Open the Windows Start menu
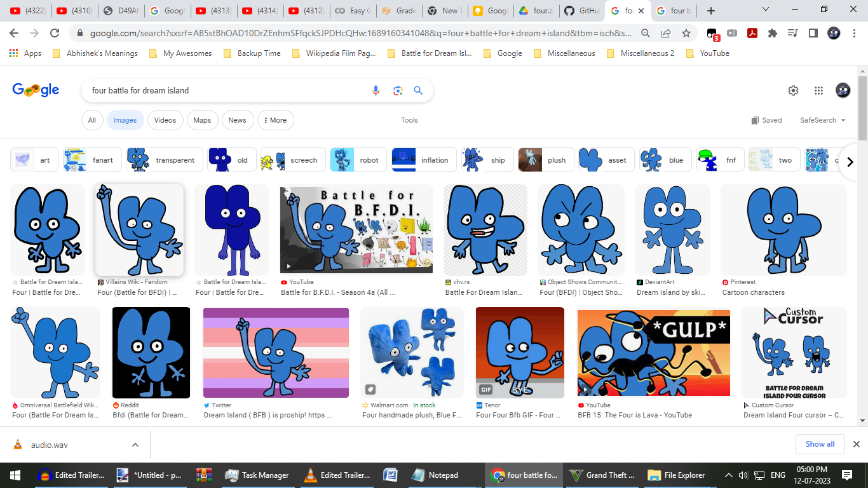868x488 pixels. (15, 475)
